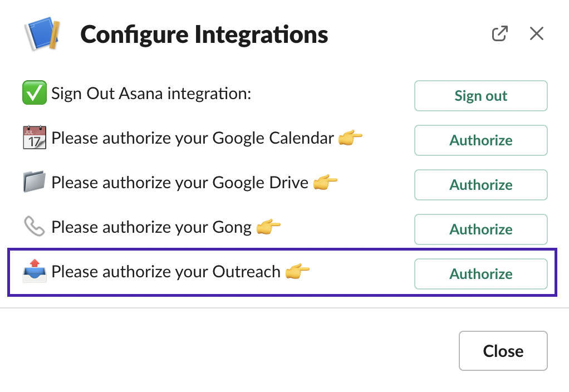
Task: Close the Configure Integrations dialog with X
Action: 536,34
